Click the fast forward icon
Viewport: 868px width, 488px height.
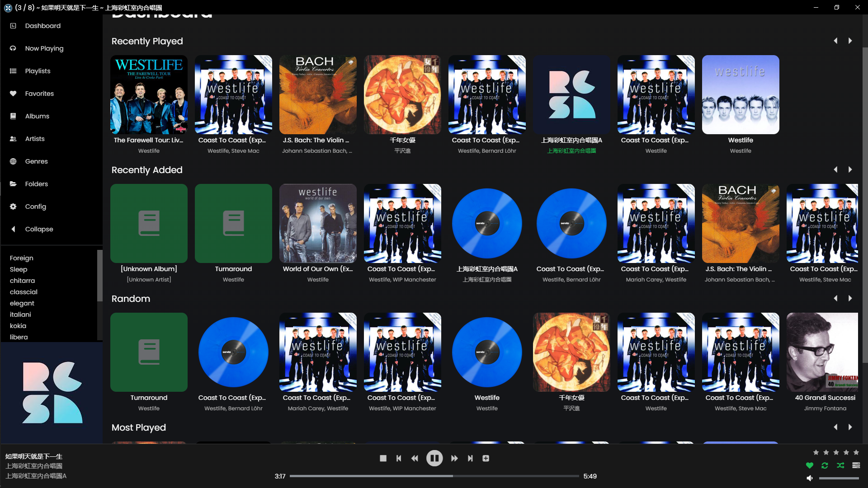(x=454, y=458)
